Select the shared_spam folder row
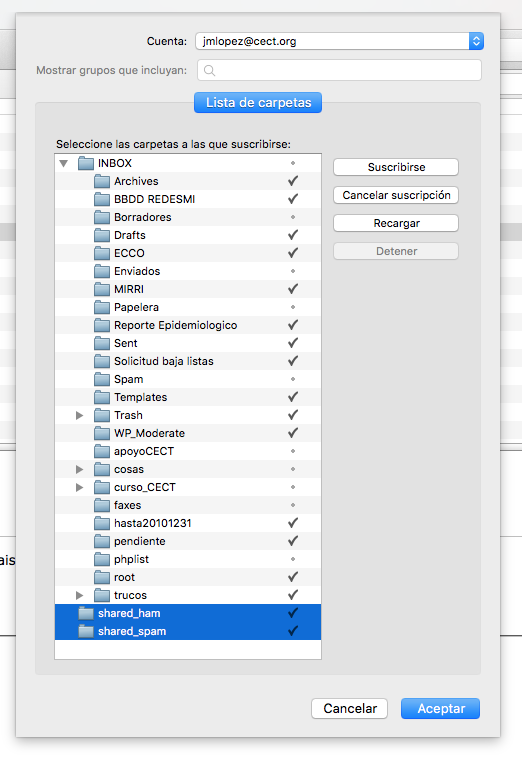 [188, 631]
